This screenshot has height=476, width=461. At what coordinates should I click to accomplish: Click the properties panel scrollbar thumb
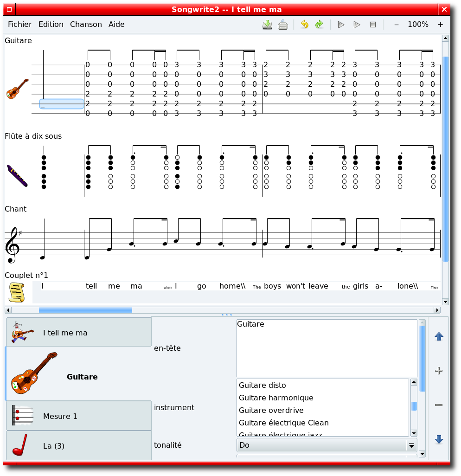point(422,359)
